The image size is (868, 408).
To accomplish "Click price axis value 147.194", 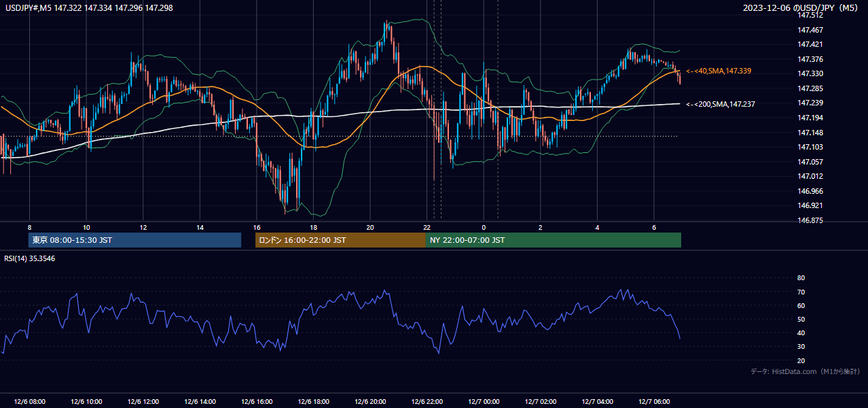I will [x=810, y=118].
